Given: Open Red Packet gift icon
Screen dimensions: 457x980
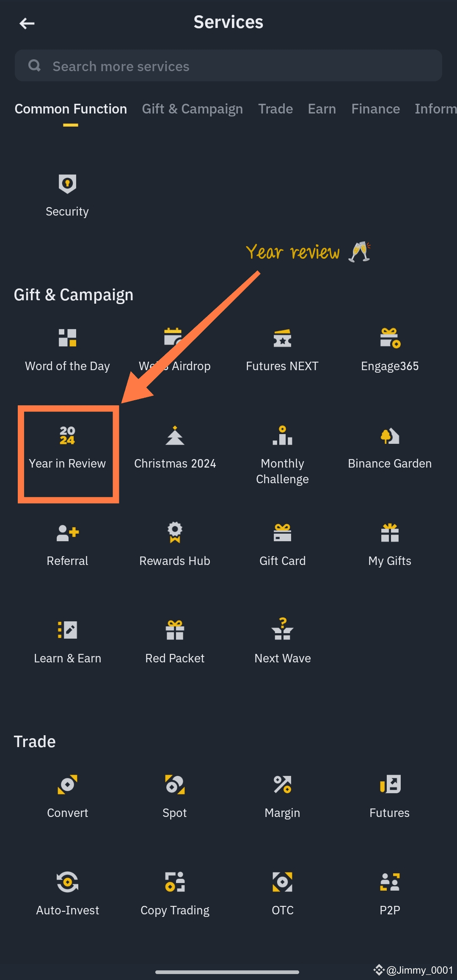Looking at the screenshot, I should pos(175,630).
